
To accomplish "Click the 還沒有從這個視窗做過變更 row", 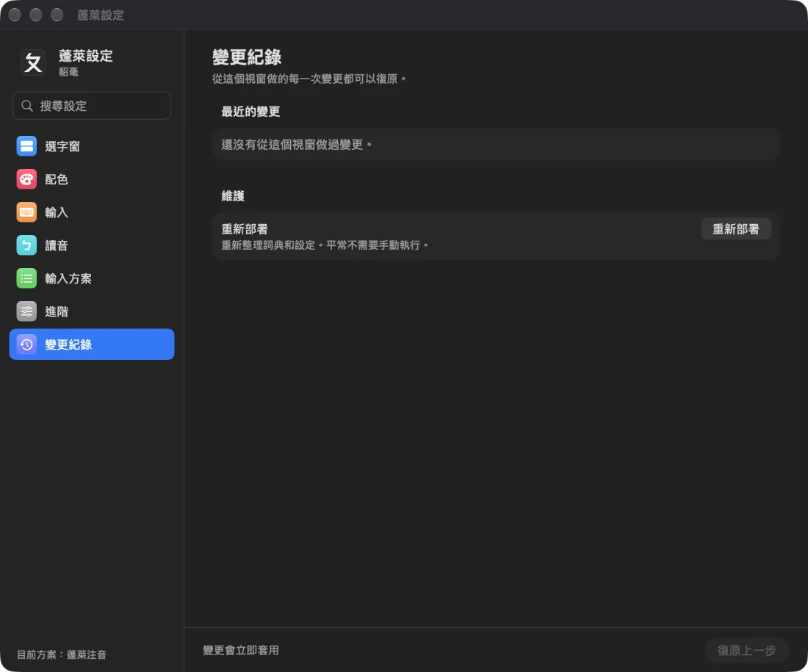I will (496, 144).
